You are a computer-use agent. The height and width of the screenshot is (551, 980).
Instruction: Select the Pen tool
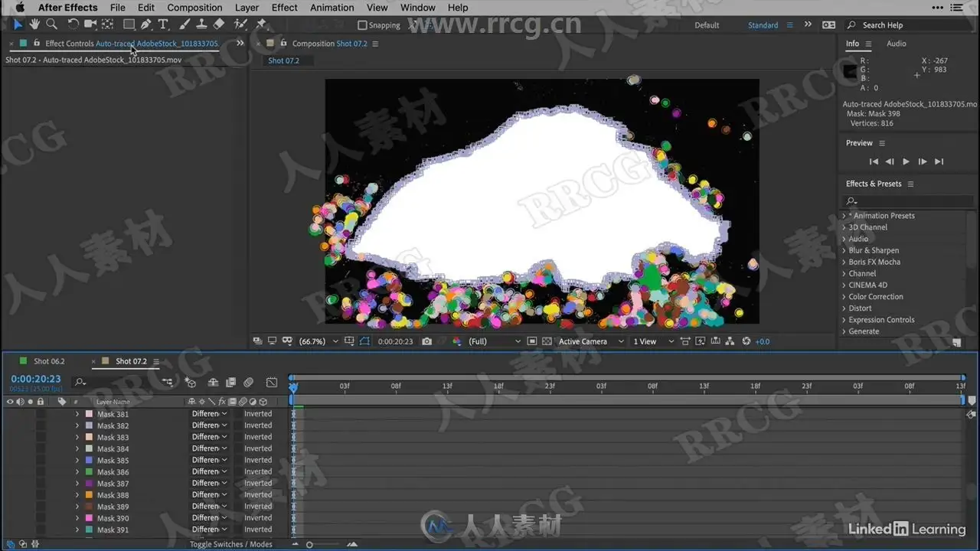tap(146, 24)
